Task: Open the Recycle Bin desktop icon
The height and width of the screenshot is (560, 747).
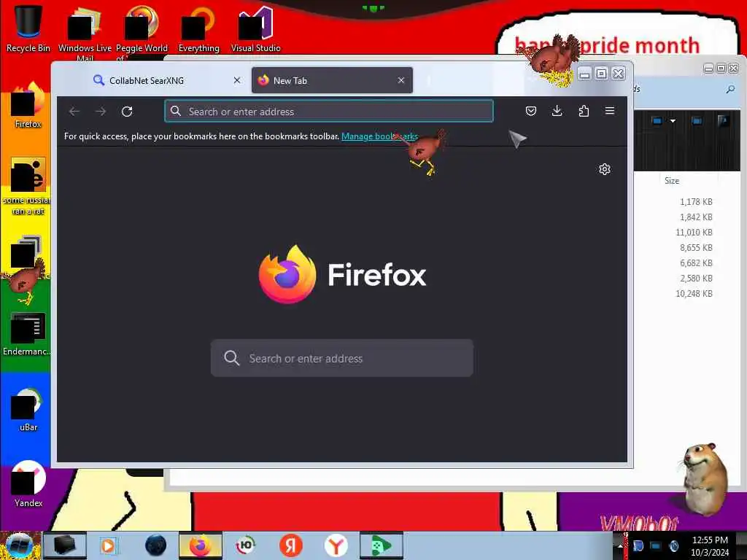Action: pos(28,28)
